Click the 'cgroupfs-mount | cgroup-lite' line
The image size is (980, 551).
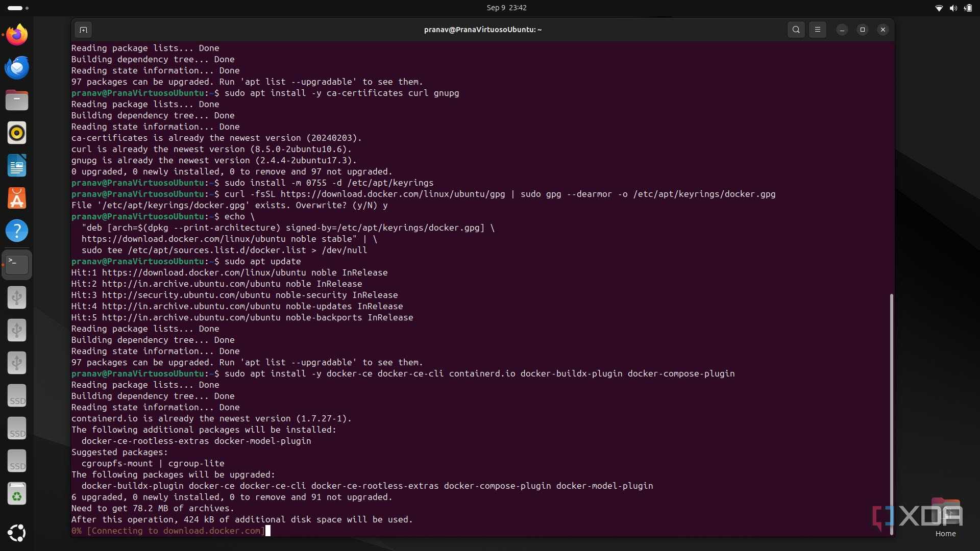click(153, 463)
